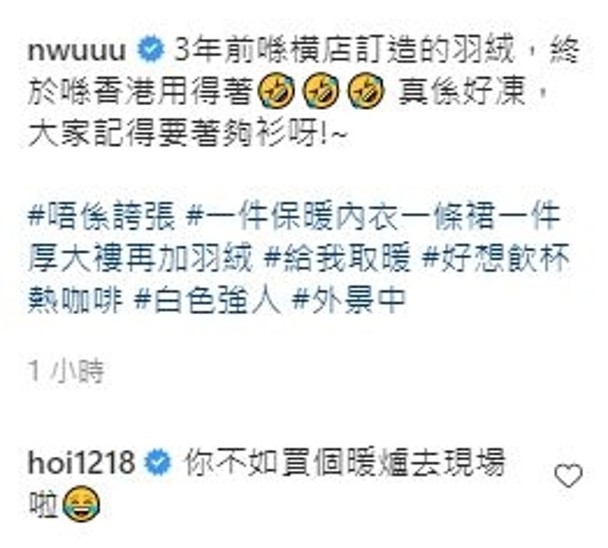Open the hashtag #白色強人
608x548 pixels.
pos(208,300)
